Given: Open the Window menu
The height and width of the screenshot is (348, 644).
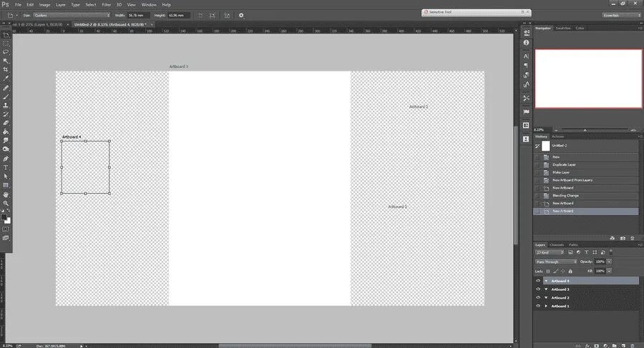Looking at the screenshot, I should (x=149, y=5).
